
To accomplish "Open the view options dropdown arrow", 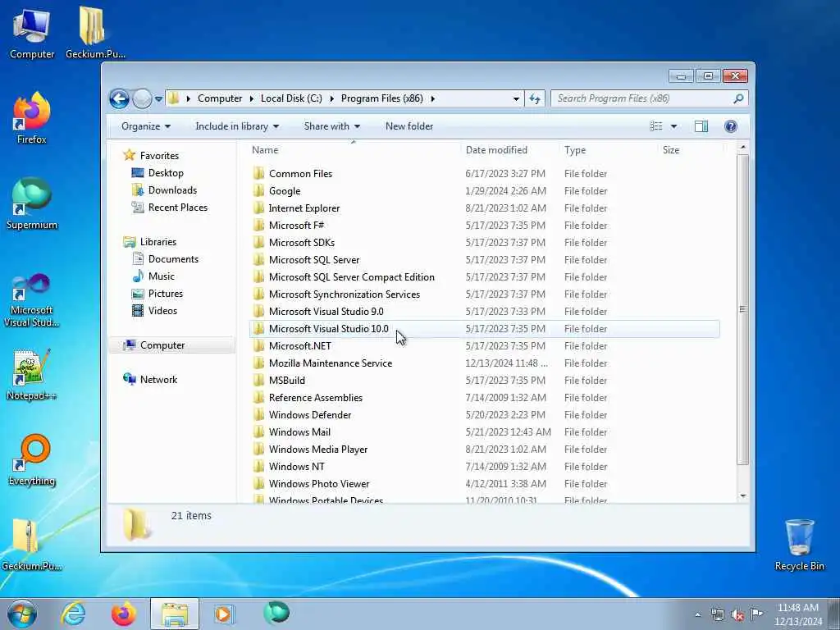I will tap(674, 126).
